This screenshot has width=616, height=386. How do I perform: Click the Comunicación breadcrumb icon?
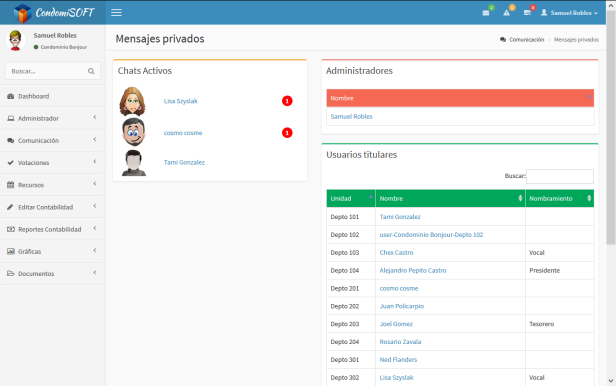click(503, 40)
